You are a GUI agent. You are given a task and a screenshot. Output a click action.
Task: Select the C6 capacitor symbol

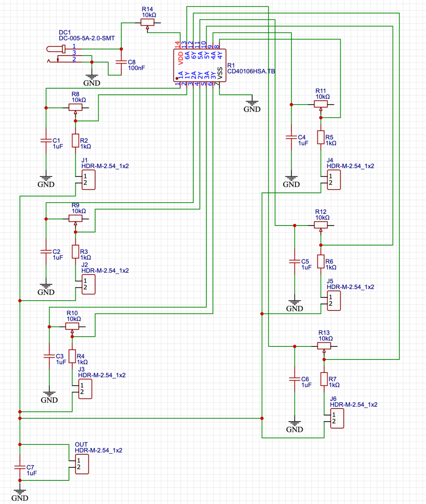[x=294, y=379]
